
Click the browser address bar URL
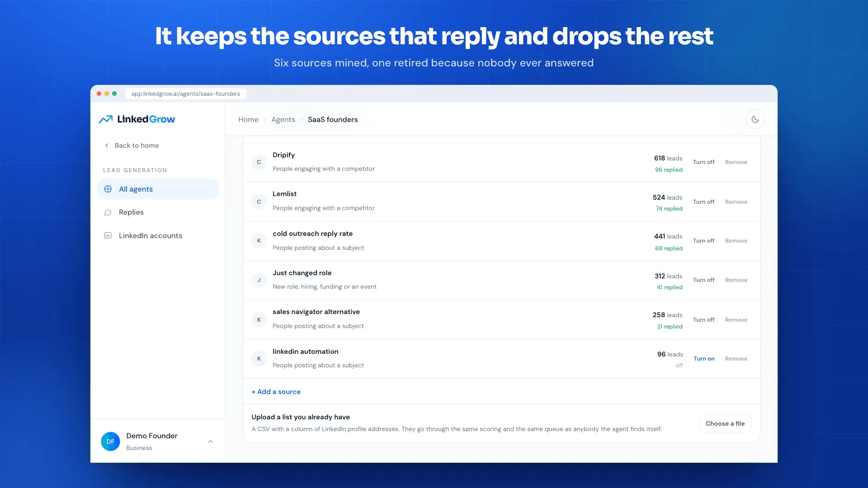pyautogui.click(x=185, y=94)
